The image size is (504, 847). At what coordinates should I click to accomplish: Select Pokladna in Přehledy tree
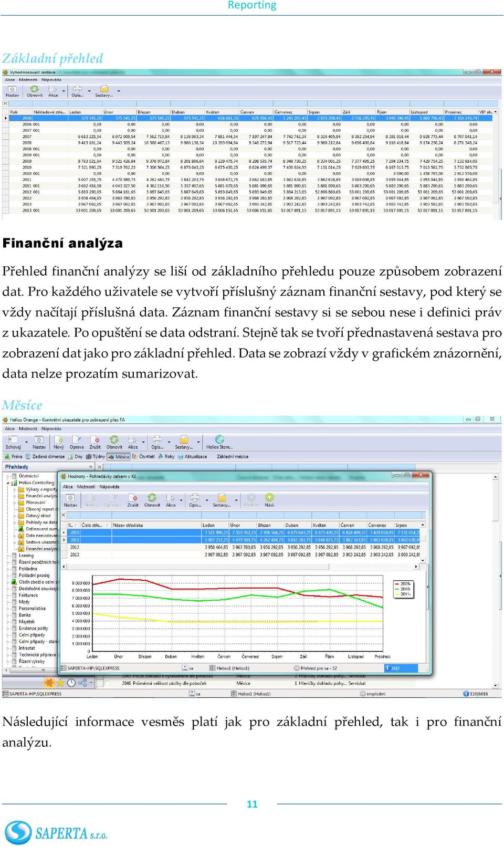28,569
